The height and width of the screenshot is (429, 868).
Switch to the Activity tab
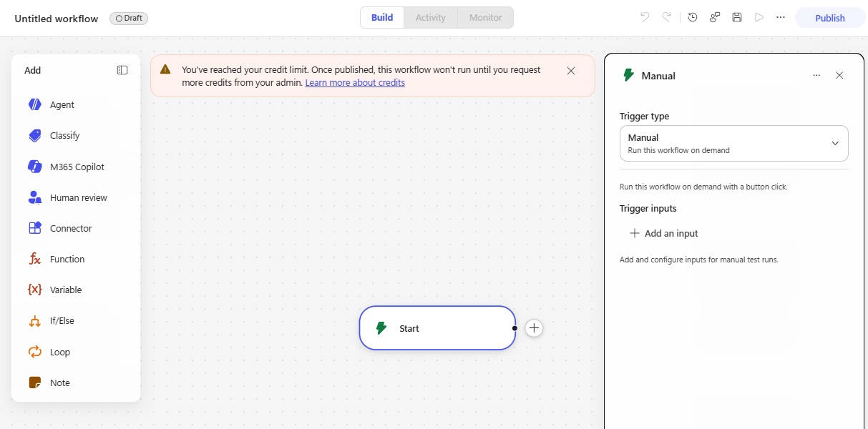[x=431, y=17]
